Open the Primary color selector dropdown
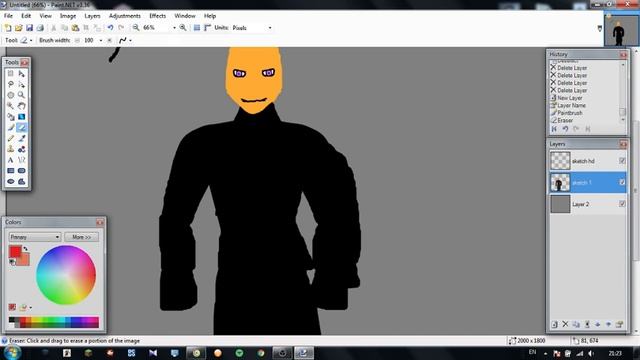This screenshot has width=640, height=360. point(35,237)
